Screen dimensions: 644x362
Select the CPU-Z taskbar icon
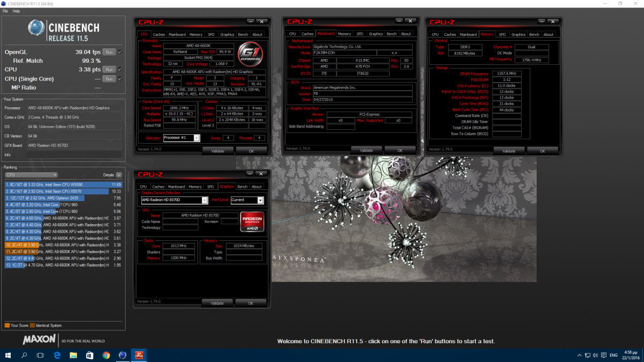139,355
